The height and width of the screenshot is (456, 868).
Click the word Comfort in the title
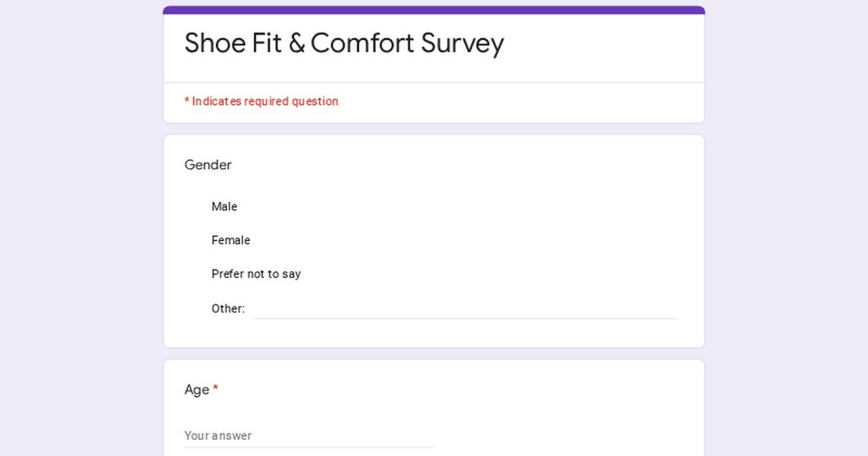pos(362,43)
